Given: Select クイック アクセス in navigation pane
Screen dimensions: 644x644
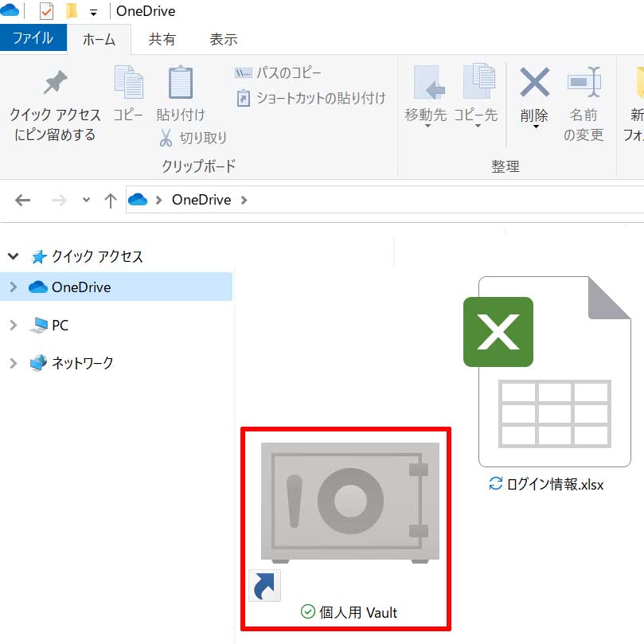Looking at the screenshot, I should click(x=87, y=256).
